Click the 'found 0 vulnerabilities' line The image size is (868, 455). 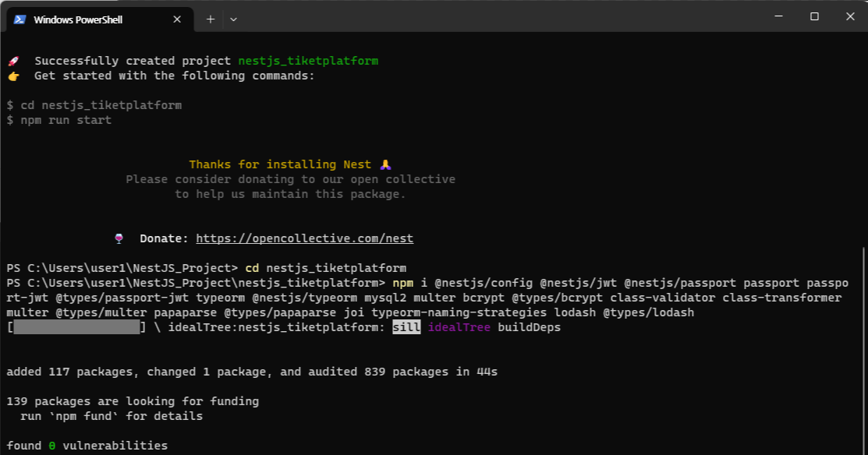pos(87,446)
